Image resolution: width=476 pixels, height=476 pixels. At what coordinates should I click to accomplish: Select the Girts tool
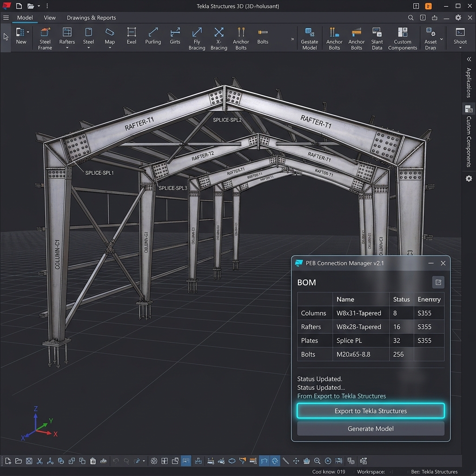point(175,36)
